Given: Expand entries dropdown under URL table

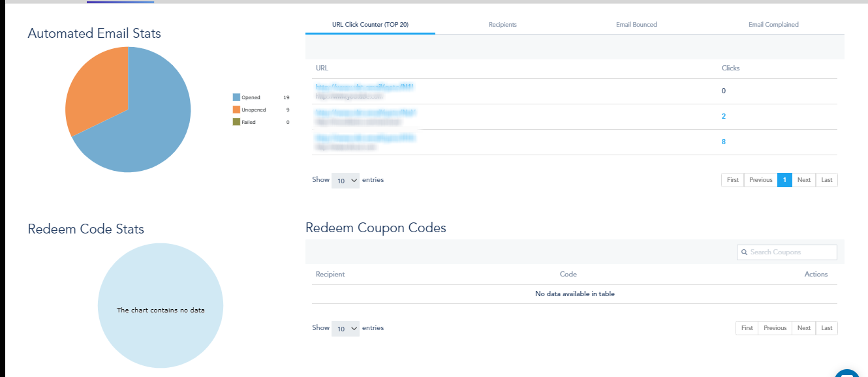Looking at the screenshot, I should tap(345, 181).
